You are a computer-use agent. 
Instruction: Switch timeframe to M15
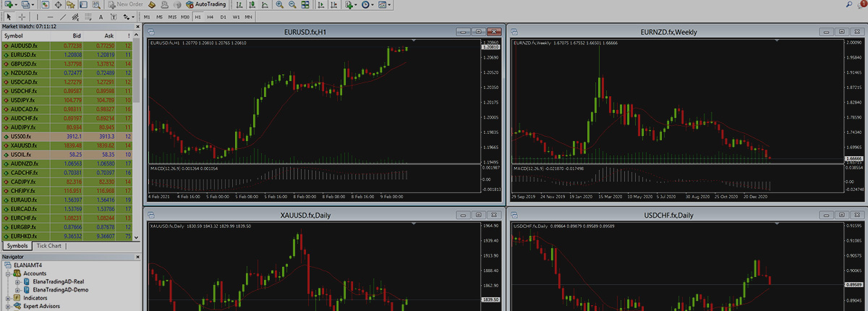172,17
